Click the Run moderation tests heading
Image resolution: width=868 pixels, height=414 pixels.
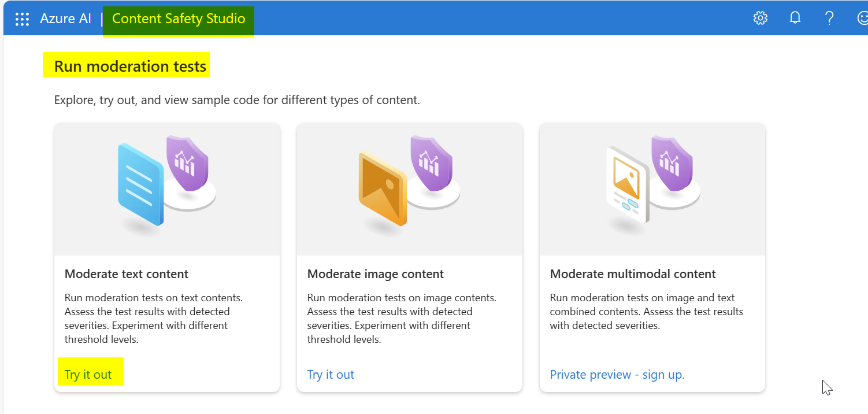130,66
